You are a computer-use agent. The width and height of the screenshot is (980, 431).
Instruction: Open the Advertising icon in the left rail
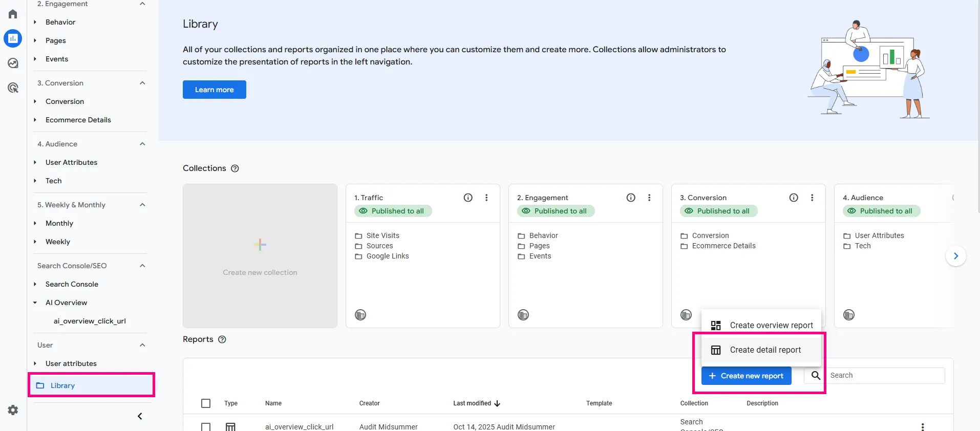(x=13, y=88)
